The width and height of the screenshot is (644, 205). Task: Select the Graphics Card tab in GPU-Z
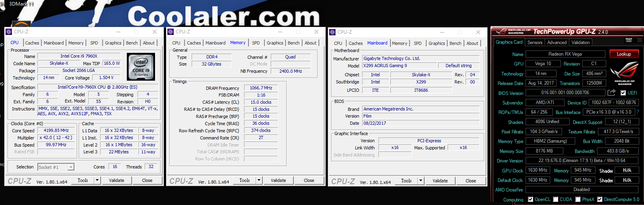pyautogui.click(x=509, y=42)
